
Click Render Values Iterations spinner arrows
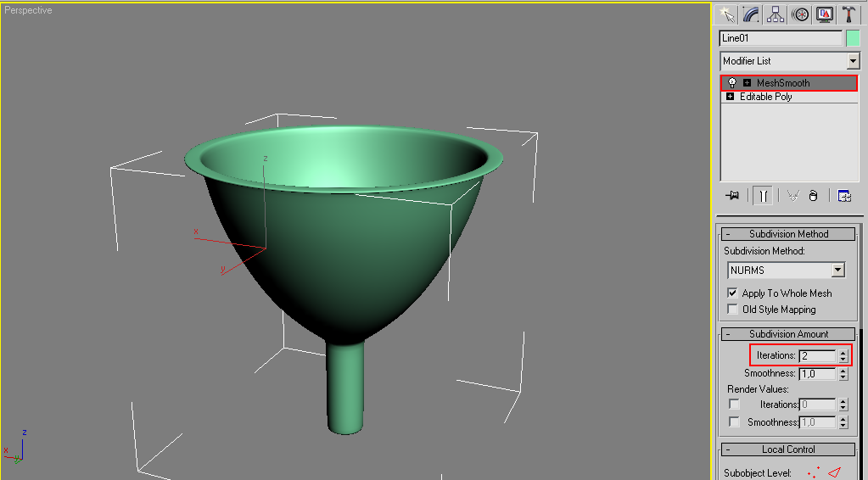click(x=843, y=405)
